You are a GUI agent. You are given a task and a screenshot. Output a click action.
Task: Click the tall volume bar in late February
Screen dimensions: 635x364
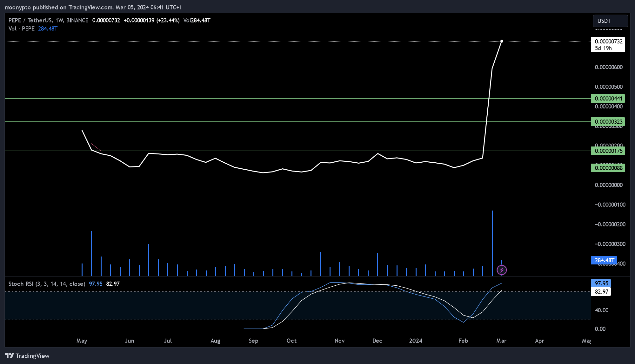coord(492,243)
